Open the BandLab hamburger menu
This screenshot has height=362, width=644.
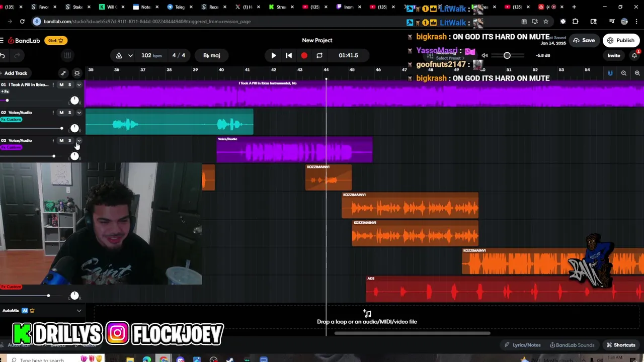(x=2, y=40)
